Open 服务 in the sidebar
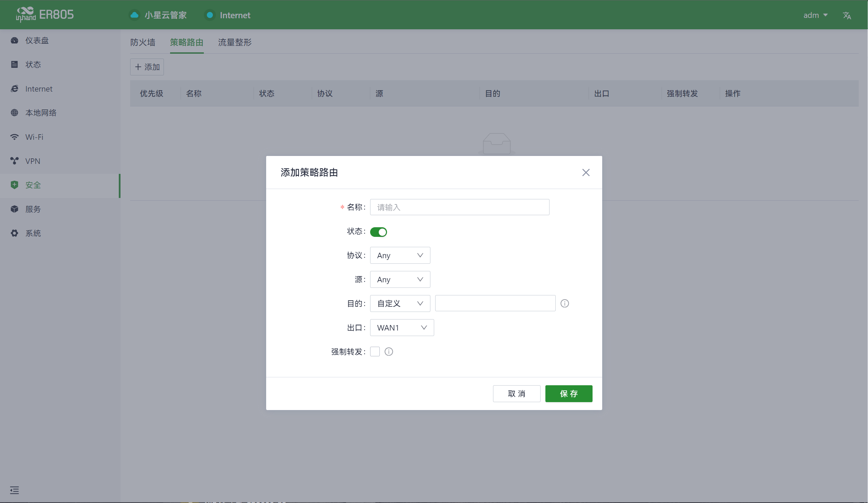Screen dimensions: 868x503 60,209
